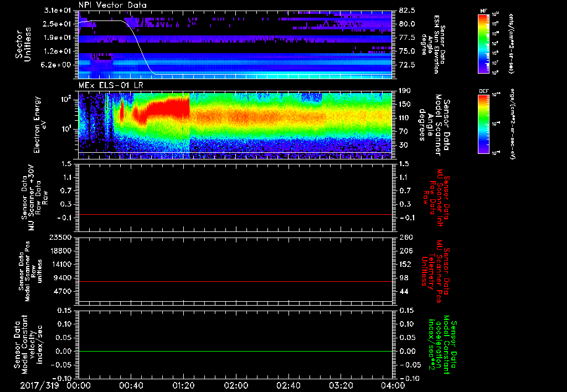The width and height of the screenshot is (567, 392).
Task: Click the 03:20 time axis label
Action: [x=341, y=385]
